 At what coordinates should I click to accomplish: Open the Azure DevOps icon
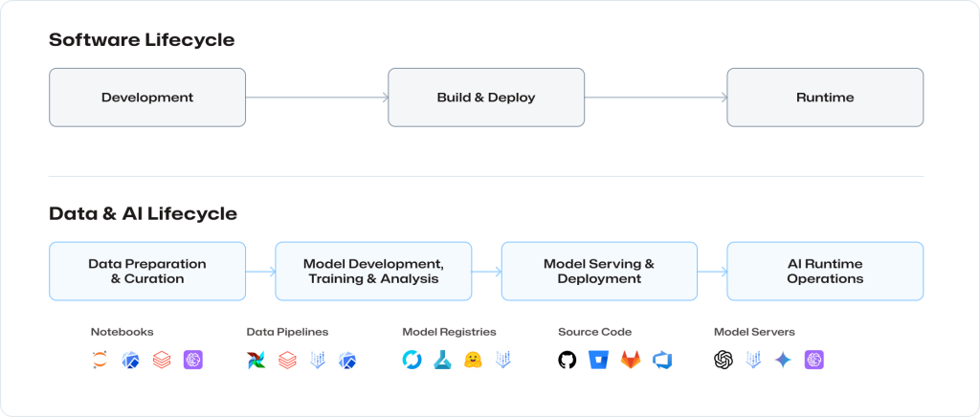point(661,360)
